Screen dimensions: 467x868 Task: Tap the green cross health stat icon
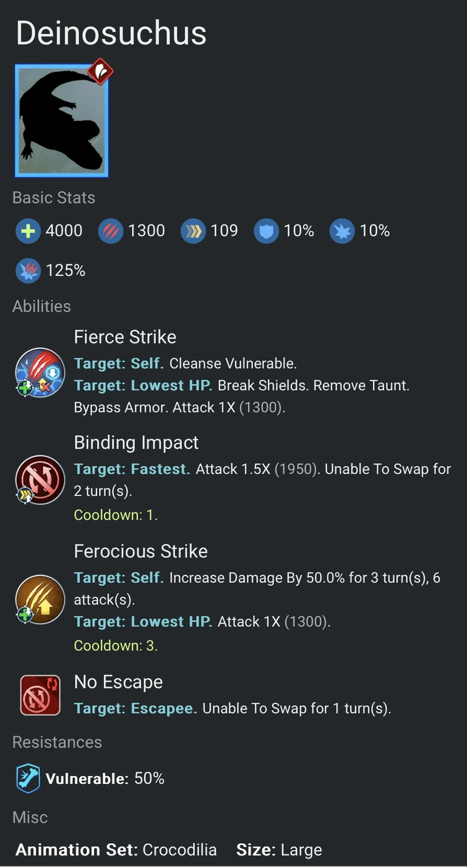(x=27, y=231)
